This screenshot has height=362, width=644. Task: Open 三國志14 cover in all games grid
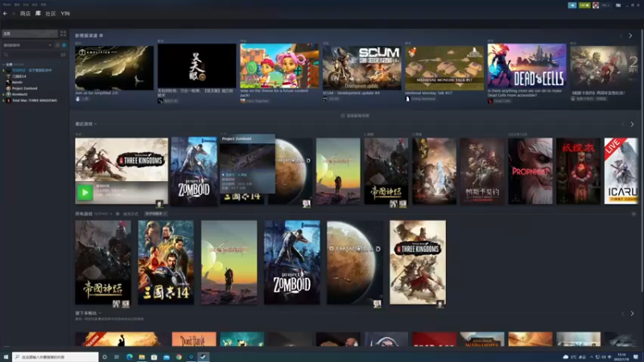[166, 262]
